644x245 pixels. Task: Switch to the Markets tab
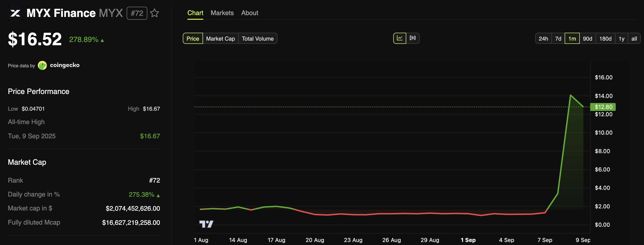point(222,13)
